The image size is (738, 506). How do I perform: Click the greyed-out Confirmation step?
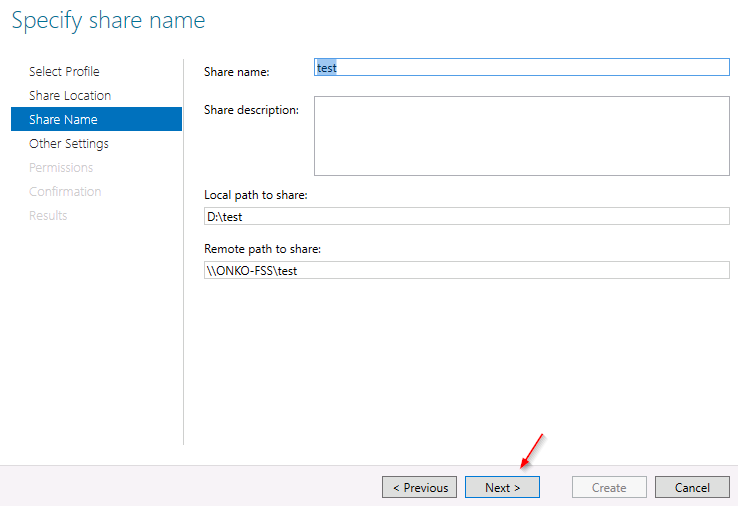(65, 192)
